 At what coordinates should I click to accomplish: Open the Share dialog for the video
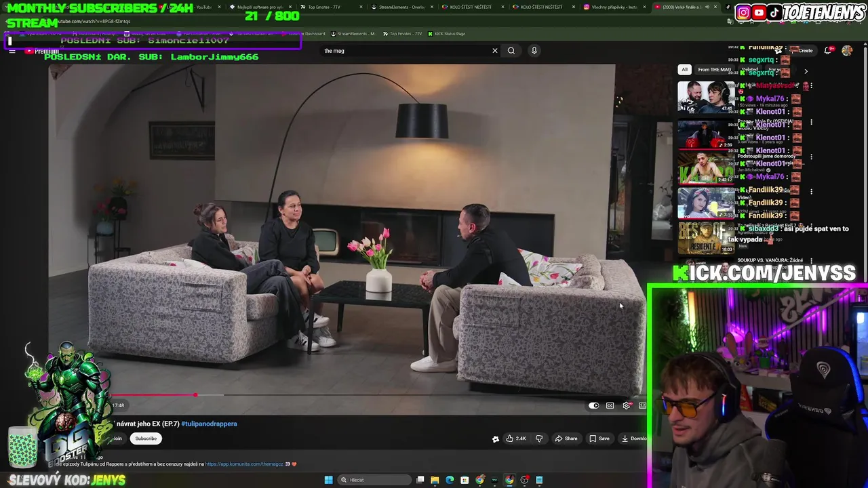point(566,439)
